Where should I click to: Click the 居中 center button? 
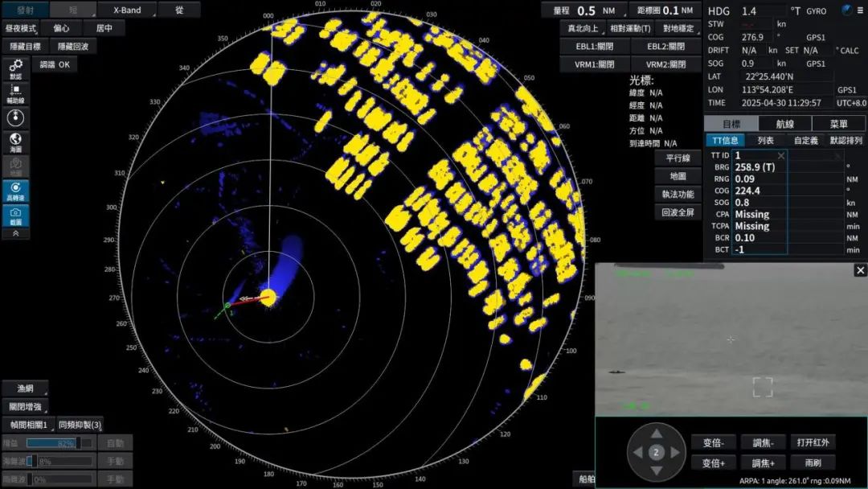[104, 28]
